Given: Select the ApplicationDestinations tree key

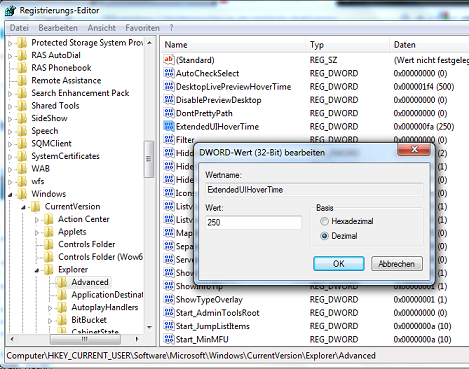Looking at the screenshot, I should pos(107,295).
